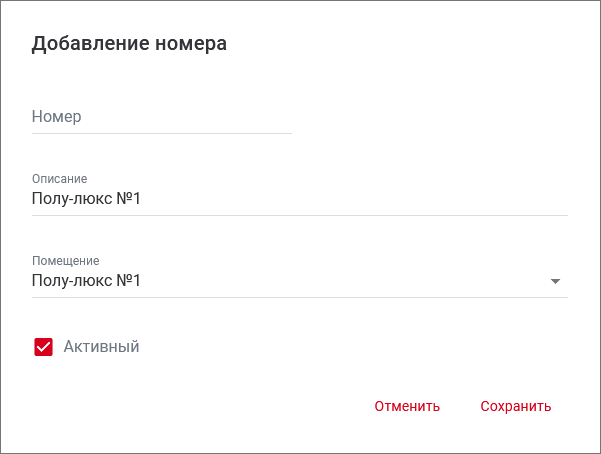The height and width of the screenshot is (454, 601).
Task: Click the empty end of the Описание field
Action: pos(450,199)
